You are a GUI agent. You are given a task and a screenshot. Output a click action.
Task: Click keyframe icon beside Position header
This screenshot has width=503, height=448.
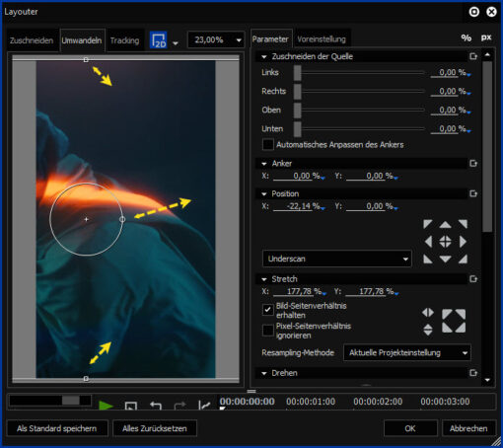pos(473,193)
